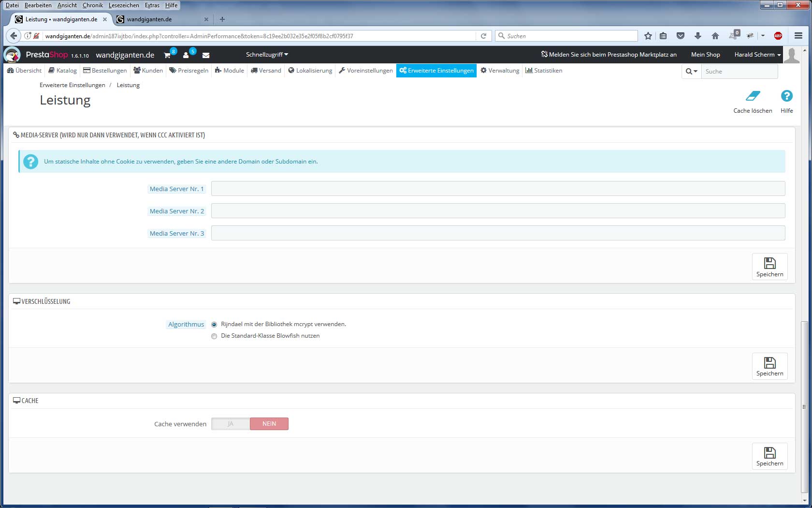Focus the Media Server Nr. 2 field
The image size is (812, 508).
(498, 211)
